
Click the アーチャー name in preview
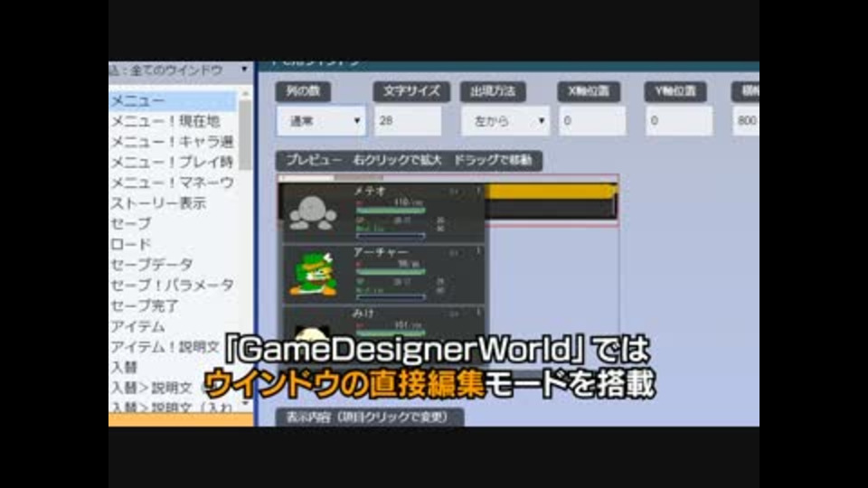pos(381,252)
